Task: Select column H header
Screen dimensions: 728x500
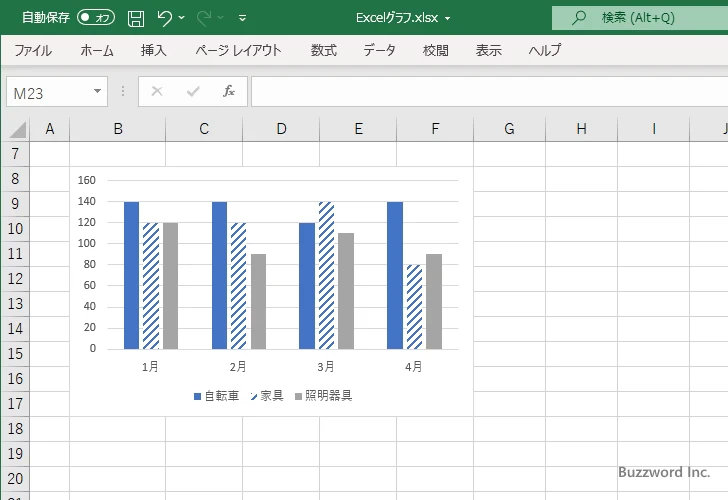Action: [x=581, y=129]
